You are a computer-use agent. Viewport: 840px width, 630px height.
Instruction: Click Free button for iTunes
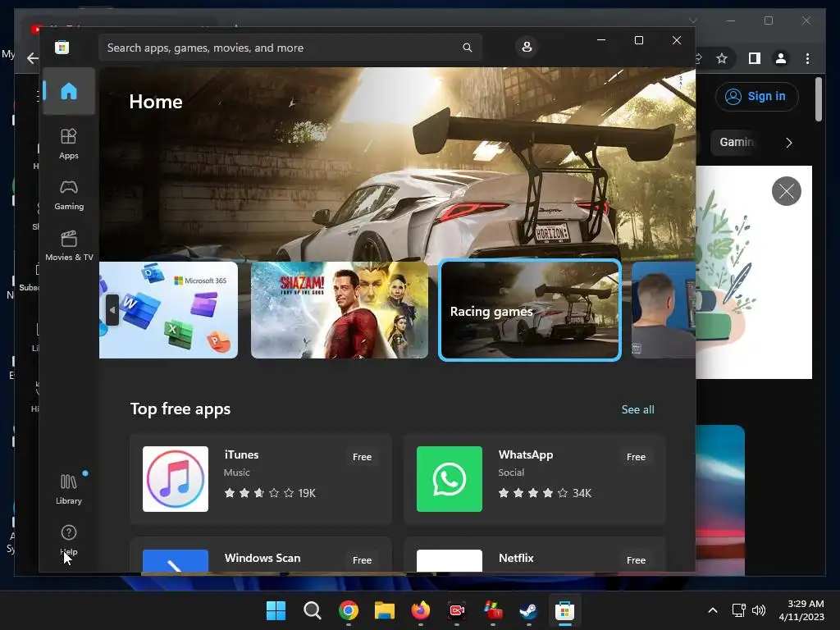(362, 457)
